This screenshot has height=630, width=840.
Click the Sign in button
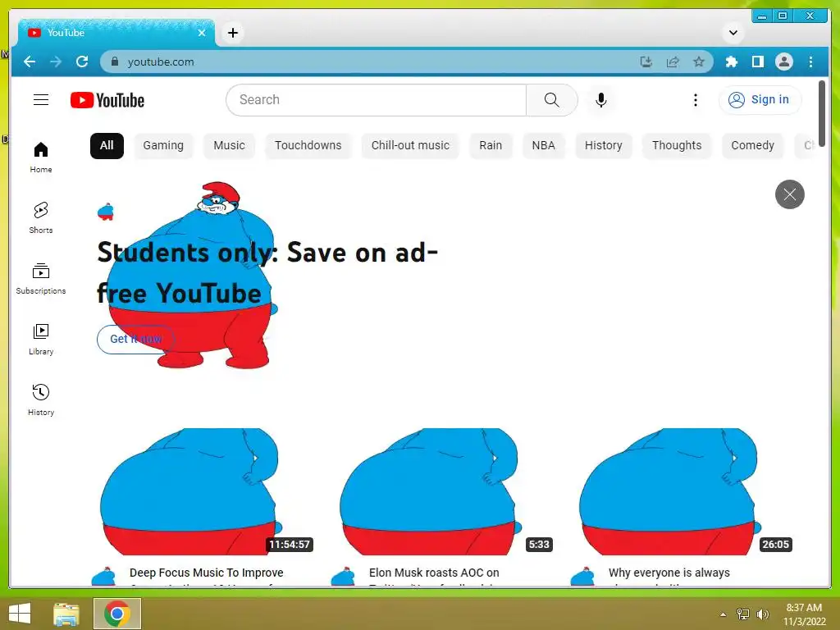coord(760,99)
